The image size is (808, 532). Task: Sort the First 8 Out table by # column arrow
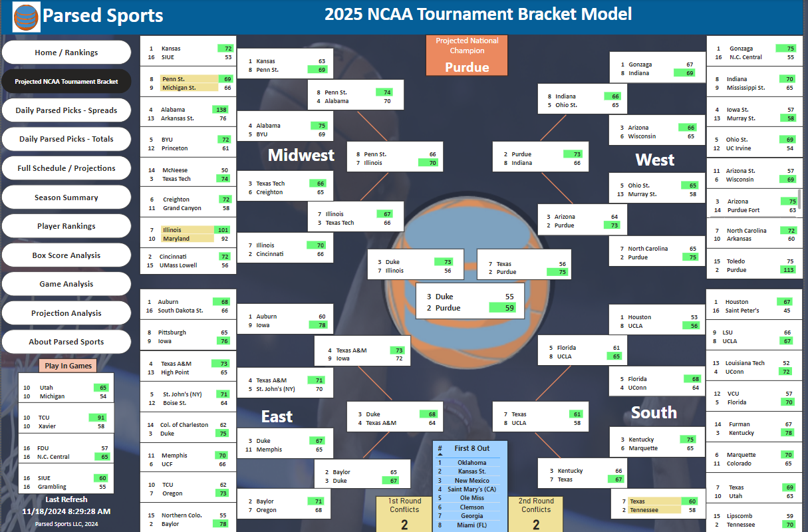(440, 454)
